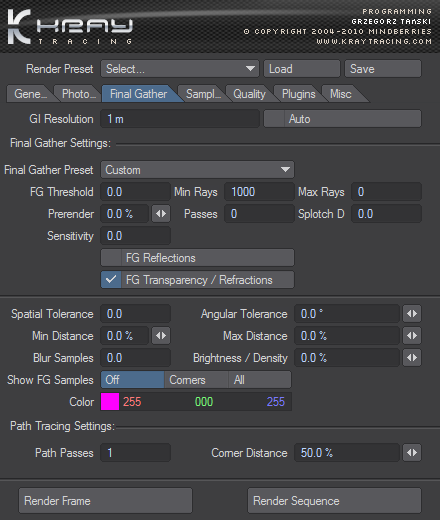Click the magenta FG sample color swatch

point(110,402)
